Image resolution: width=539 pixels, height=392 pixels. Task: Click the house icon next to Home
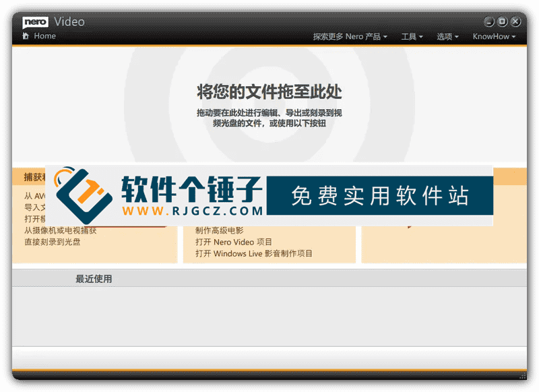pyautogui.click(x=25, y=36)
